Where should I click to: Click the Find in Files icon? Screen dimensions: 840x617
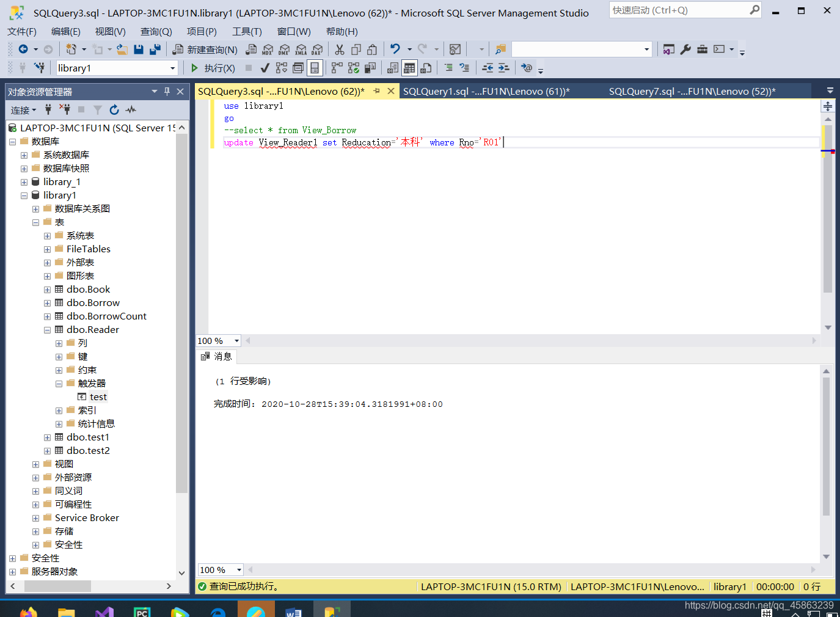(x=500, y=49)
